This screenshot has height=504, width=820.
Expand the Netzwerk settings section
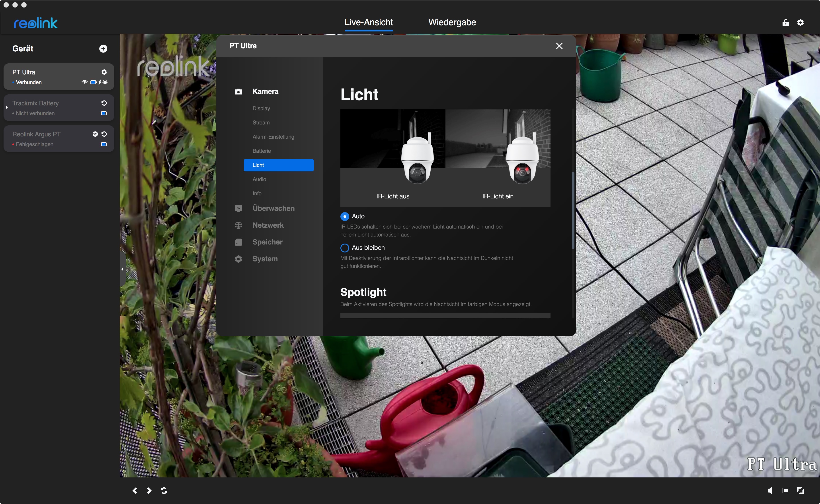pos(268,225)
